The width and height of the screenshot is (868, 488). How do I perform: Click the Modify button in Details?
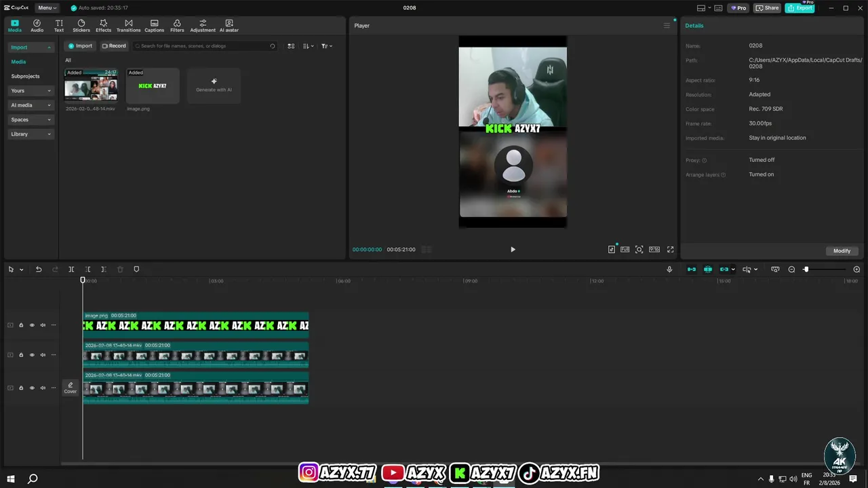tap(842, 251)
